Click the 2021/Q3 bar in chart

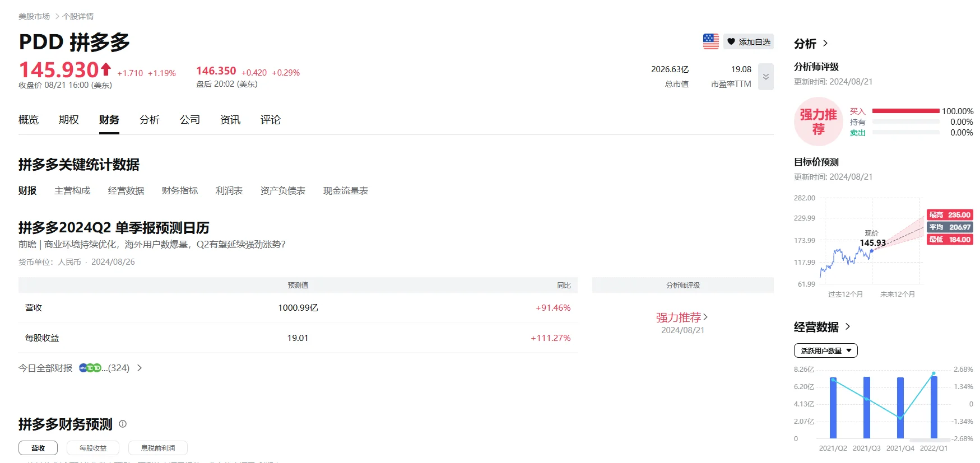pyautogui.click(x=867, y=408)
